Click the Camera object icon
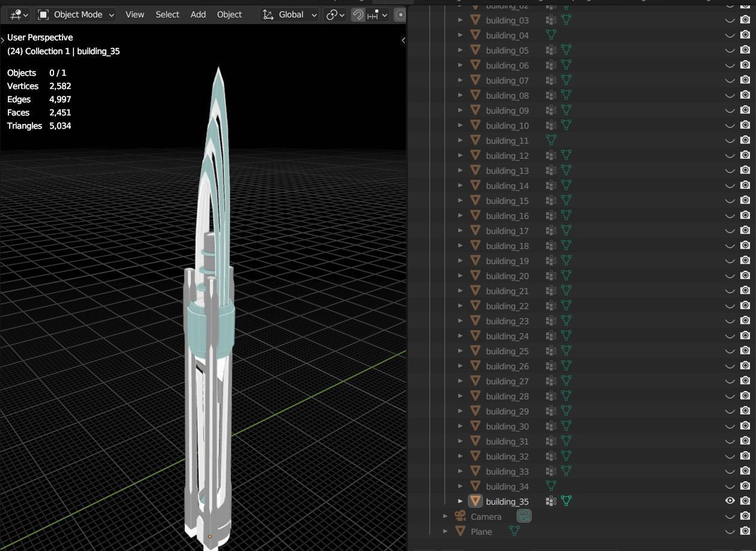This screenshot has height=551, width=756. click(461, 516)
